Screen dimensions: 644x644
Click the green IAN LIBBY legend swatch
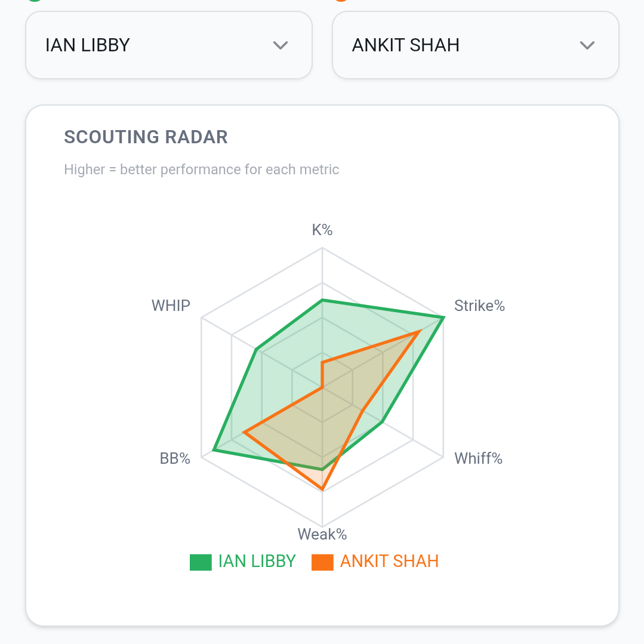[201, 562]
